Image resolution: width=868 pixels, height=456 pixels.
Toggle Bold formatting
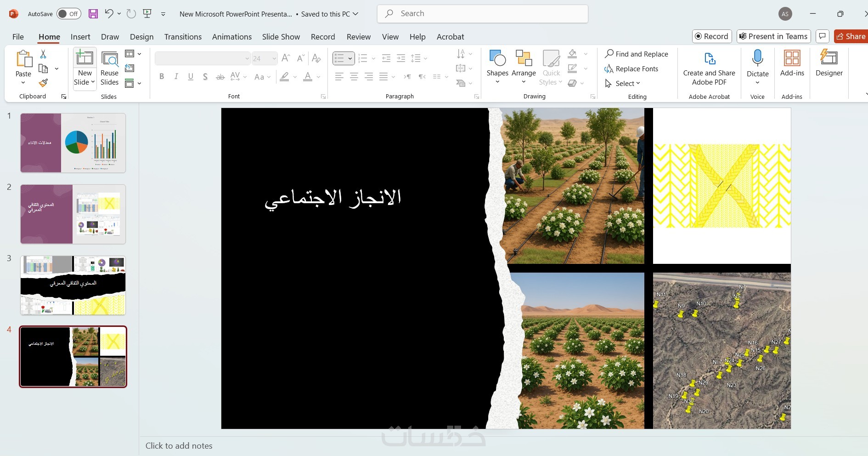162,77
